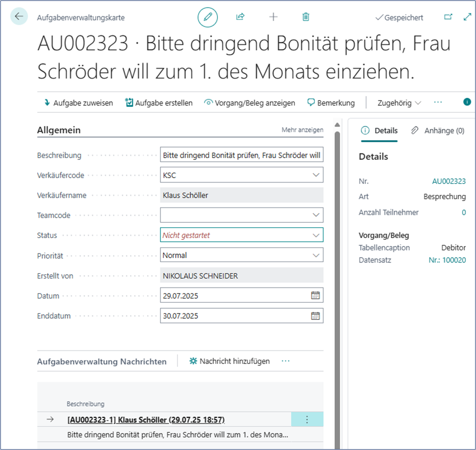Image resolution: width=476 pixels, height=450 pixels.
Task: Click Mehr anzeigen link
Action: click(x=302, y=130)
